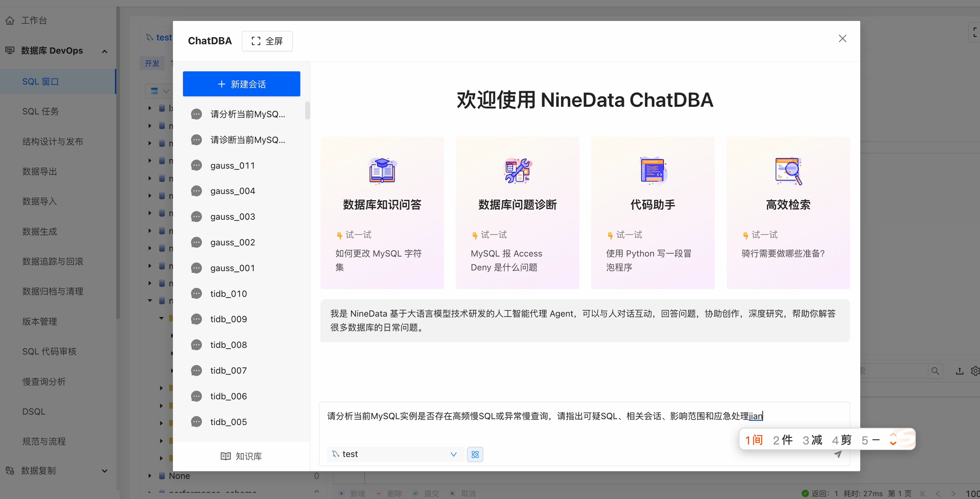Try the 使用 Python 写一段冒泡程序 prompt

coord(648,260)
